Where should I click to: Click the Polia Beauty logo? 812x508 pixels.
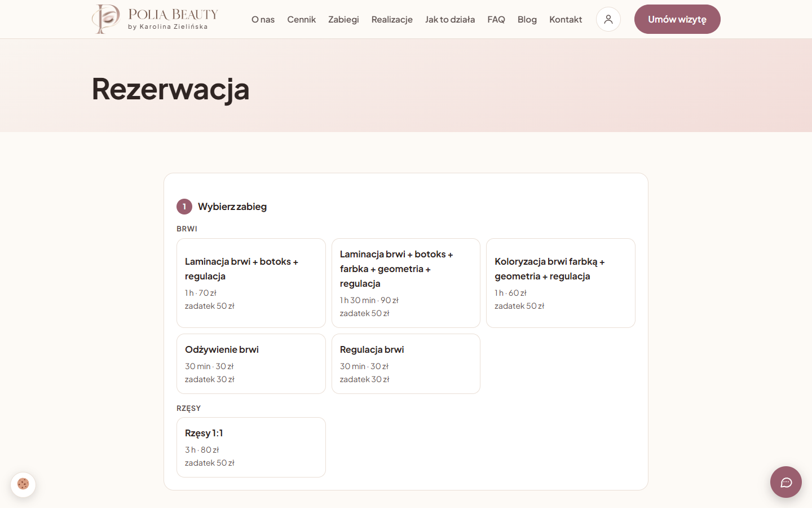pos(155,19)
